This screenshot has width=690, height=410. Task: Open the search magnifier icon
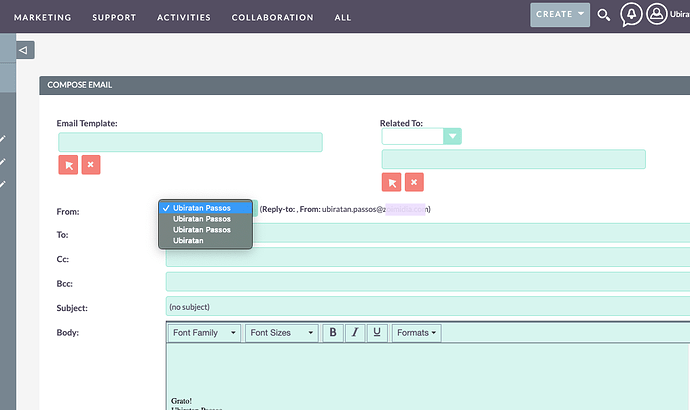[603, 15]
